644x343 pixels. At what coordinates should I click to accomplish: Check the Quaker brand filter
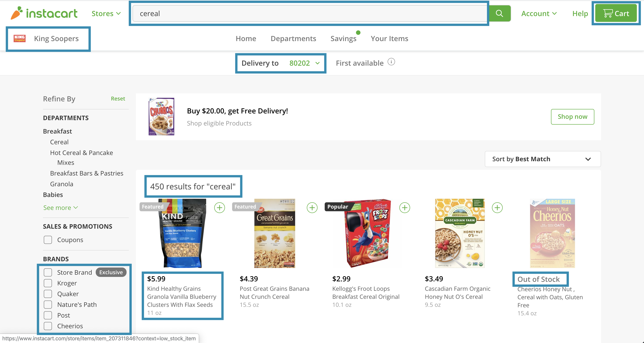point(48,294)
